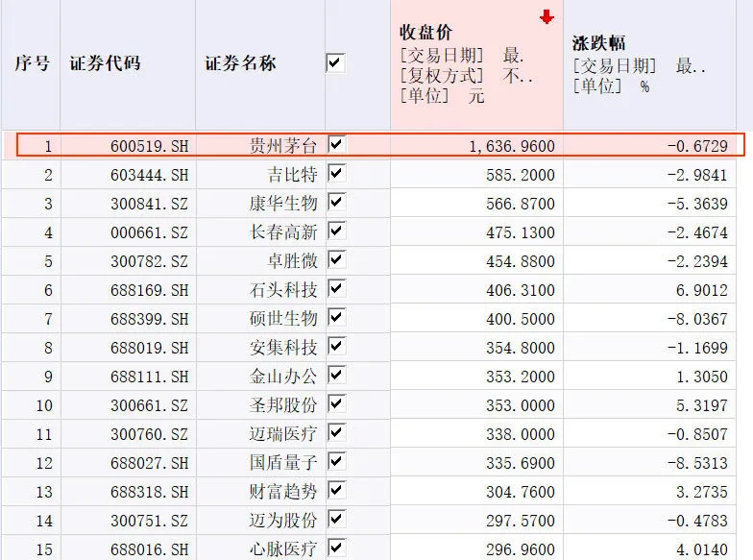Select the security code 688019.SH
753x560 pixels.
tap(150, 348)
